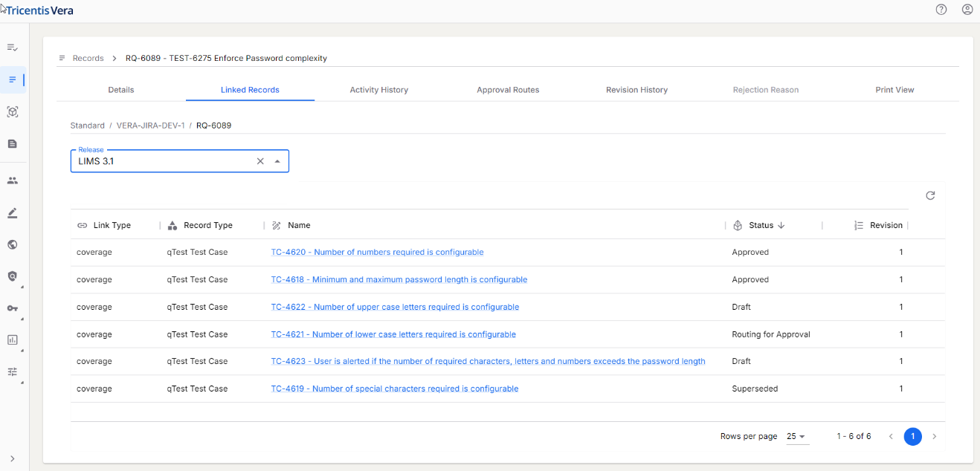Open TC-4620 numbers required test case link
Viewport: 980px width, 471px height.
pyautogui.click(x=377, y=253)
